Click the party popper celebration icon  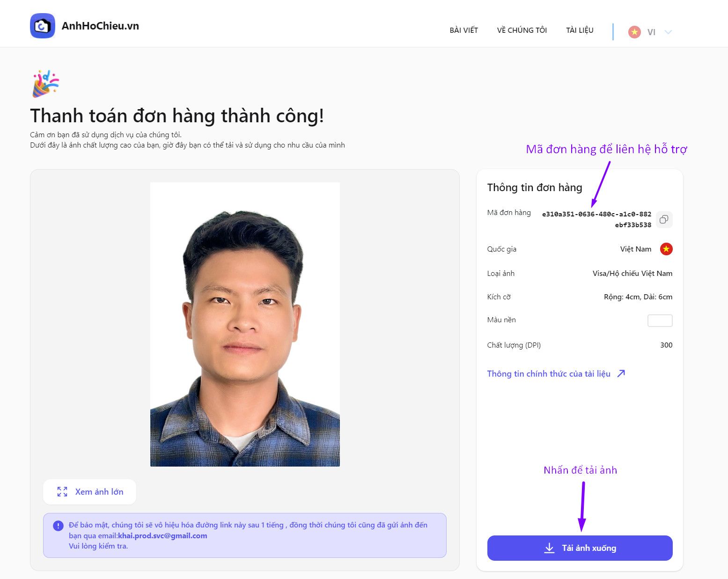click(x=45, y=83)
